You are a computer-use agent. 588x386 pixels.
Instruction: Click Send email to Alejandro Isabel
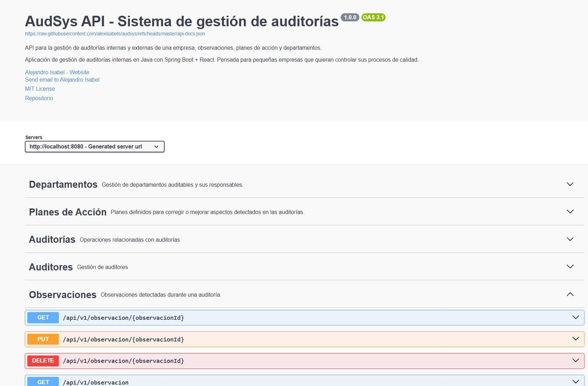pos(62,80)
